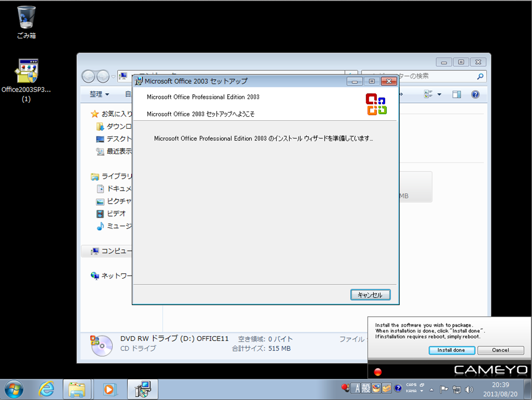Click Cancel in the Cameyo panel
The width and height of the screenshot is (532, 400).
[x=500, y=350]
